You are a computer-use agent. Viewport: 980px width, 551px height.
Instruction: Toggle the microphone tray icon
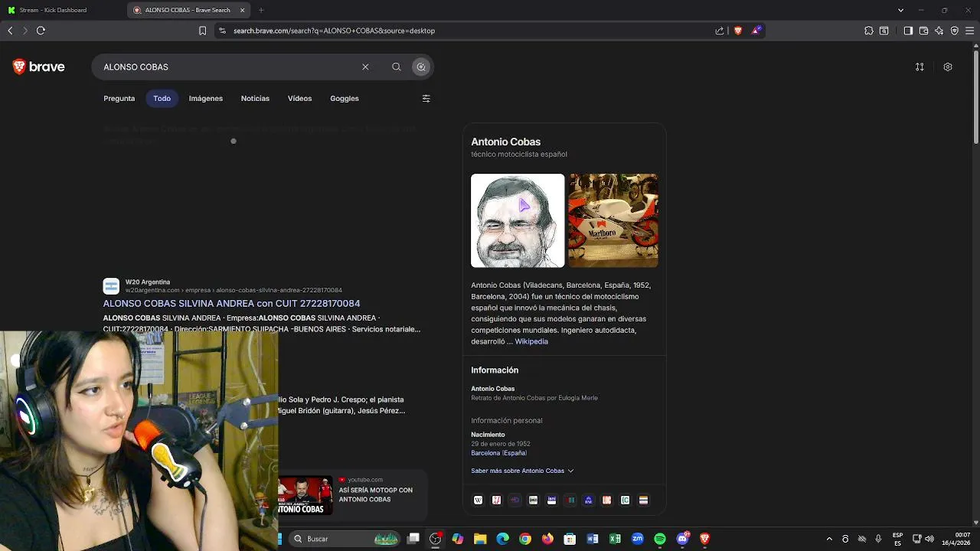tap(878, 539)
